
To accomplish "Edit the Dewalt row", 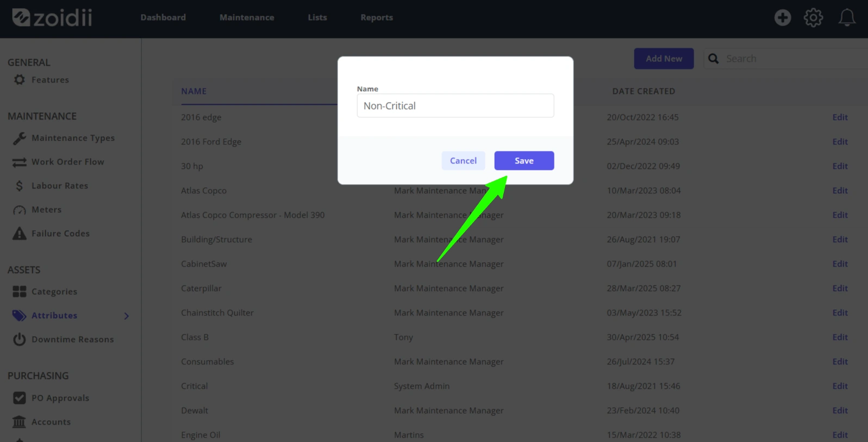I will [840, 411].
